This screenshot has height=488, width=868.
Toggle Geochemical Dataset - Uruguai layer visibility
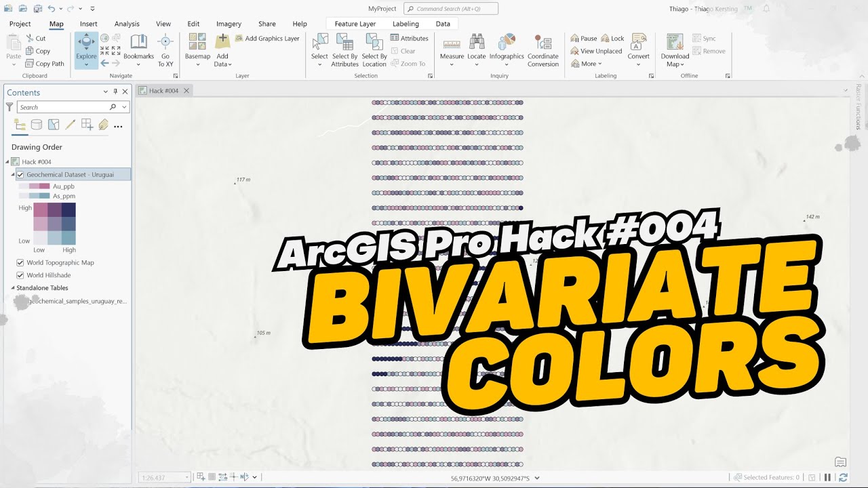tap(20, 174)
